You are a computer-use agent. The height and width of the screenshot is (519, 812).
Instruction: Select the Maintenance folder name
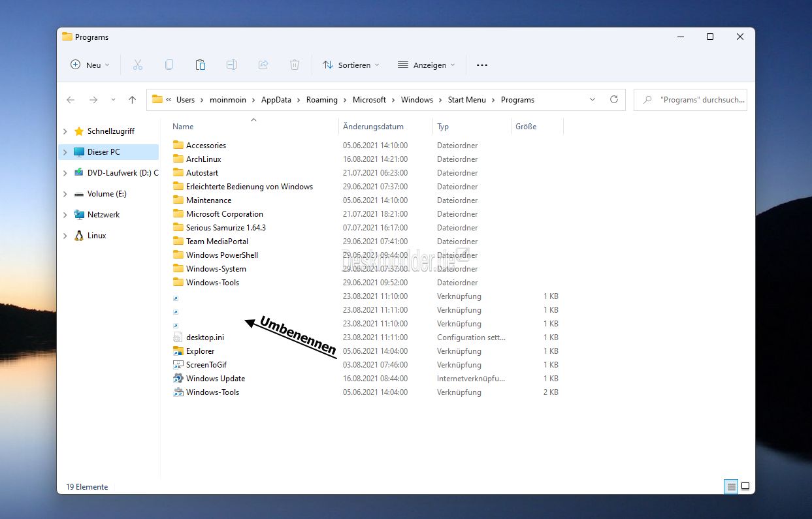point(209,200)
